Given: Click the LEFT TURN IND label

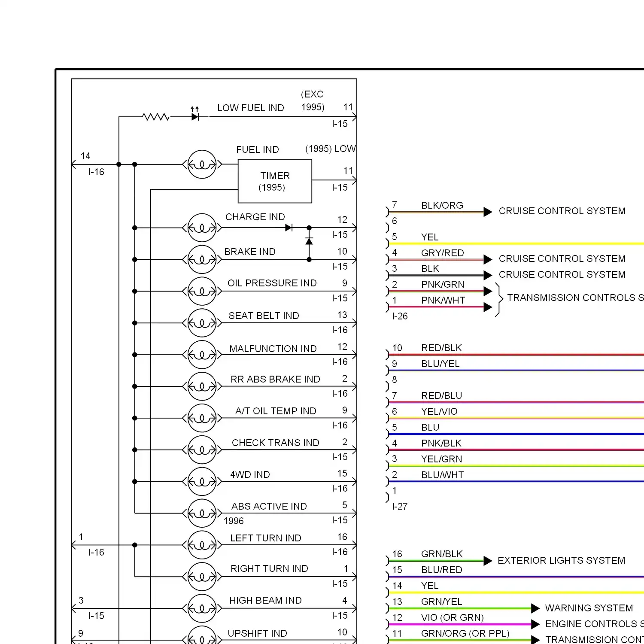Looking at the screenshot, I should click(266, 538).
